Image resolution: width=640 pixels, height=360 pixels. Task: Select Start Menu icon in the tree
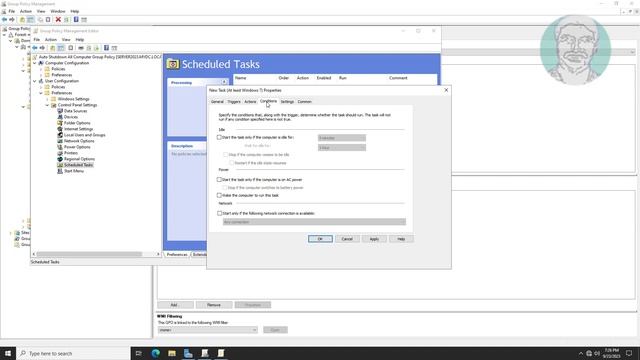60,171
